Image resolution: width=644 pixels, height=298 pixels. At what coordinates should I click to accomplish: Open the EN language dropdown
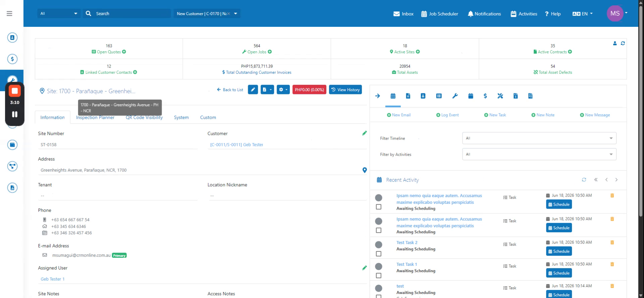click(x=583, y=14)
